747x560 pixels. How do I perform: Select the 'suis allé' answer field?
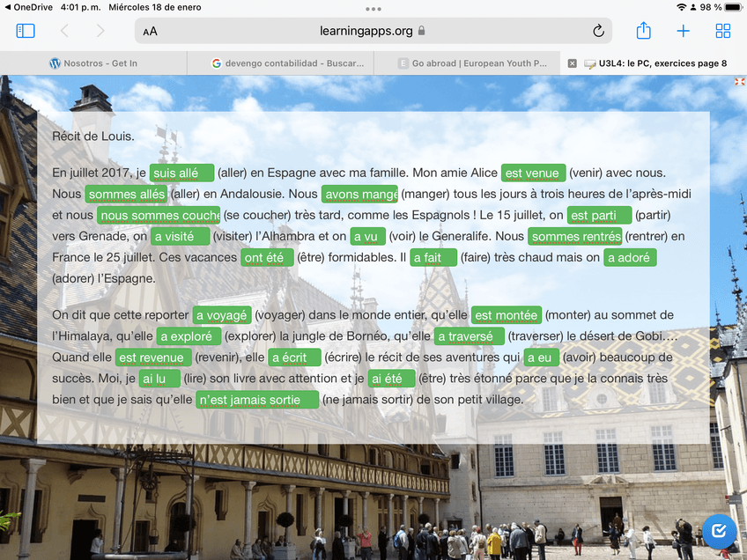(x=181, y=173)
